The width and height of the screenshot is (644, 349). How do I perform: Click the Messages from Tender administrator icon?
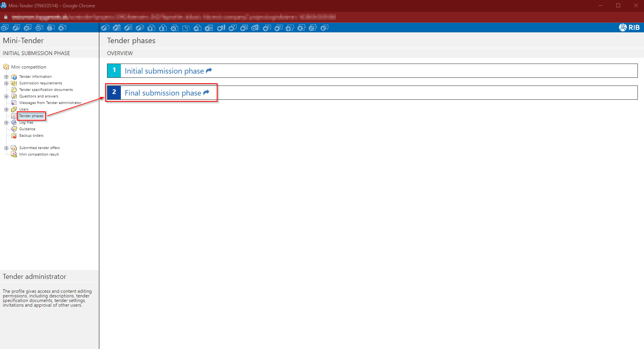point(14,103)
